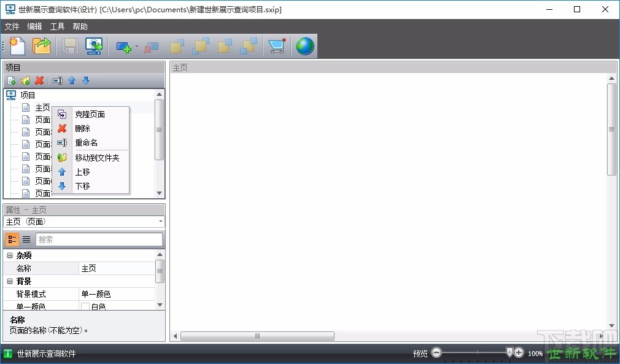Open the 主页 (页面) object dropdown

[161, 222]
